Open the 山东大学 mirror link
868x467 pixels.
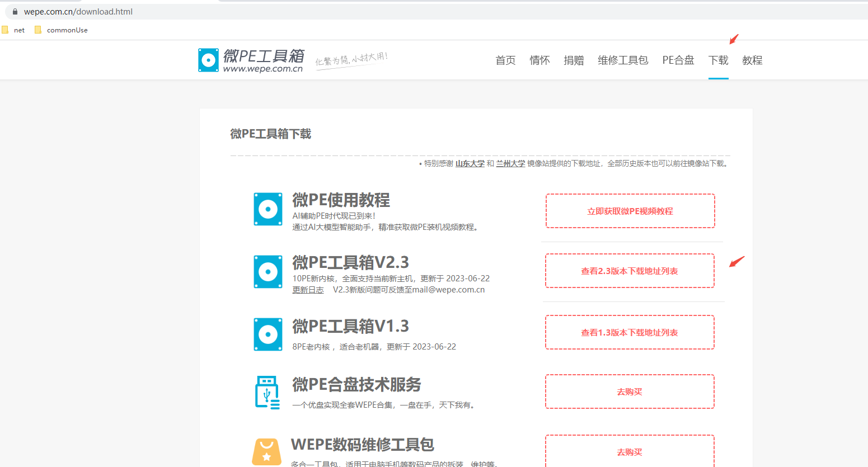470,163
